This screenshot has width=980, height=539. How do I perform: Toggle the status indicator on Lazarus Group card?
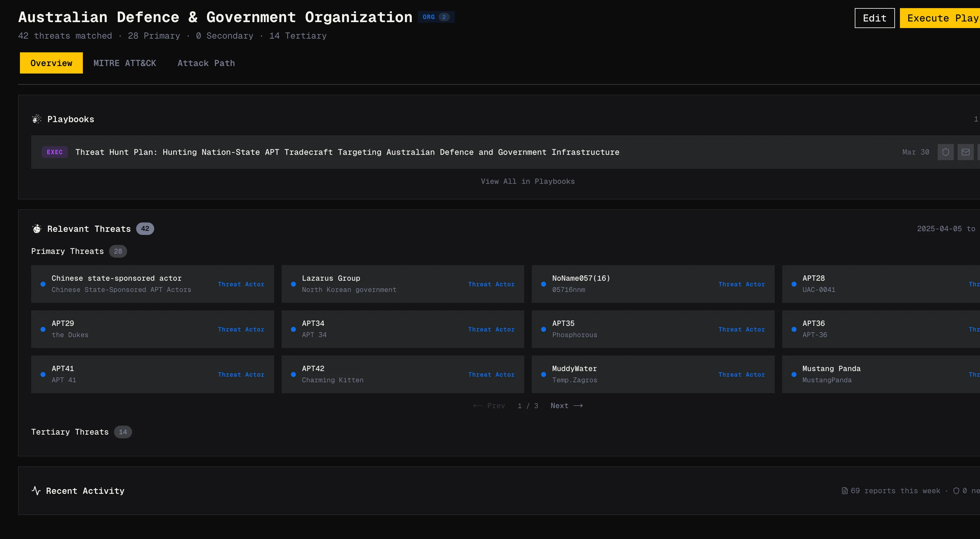(293, 284)
